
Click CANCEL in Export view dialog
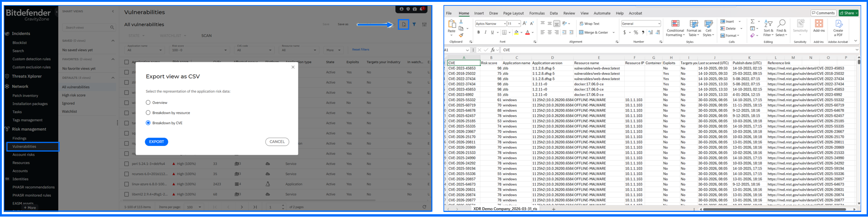tap(277, 142)
